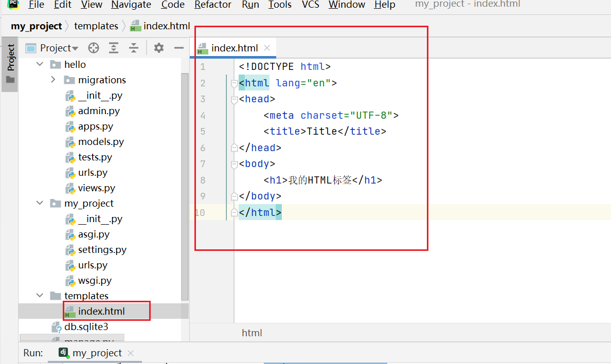Collapse the hello folder
Image resolution: width=611 pixels, height=364 pixels.
(40, 64)
